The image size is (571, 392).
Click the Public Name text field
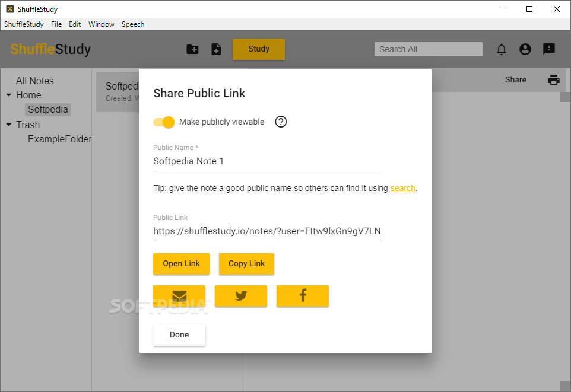(267, 161)
